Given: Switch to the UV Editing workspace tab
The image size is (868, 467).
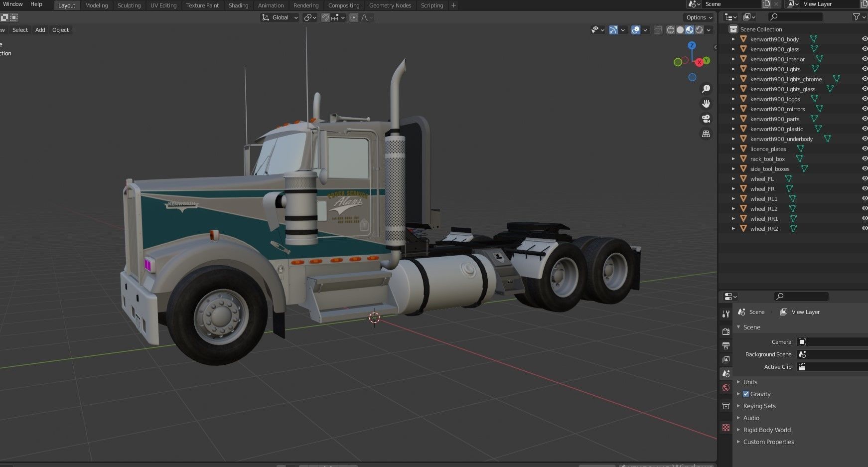Looking at the screenshot, I should [x=163, y=5].
